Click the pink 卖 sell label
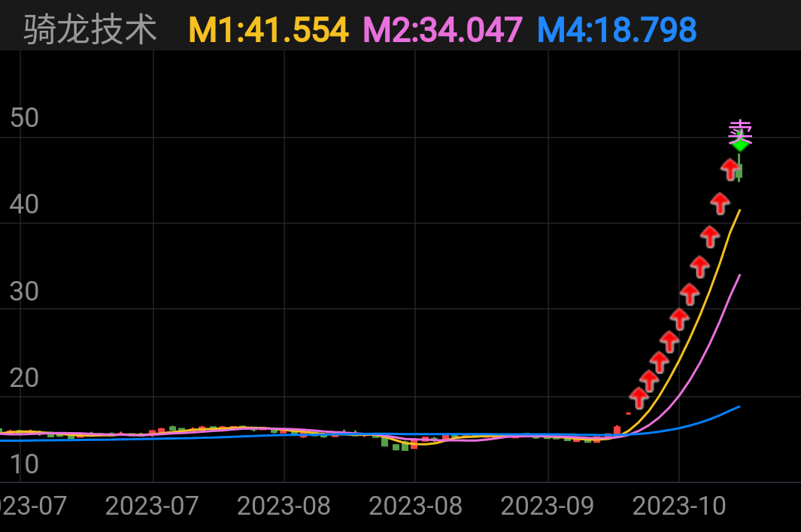This screenshot has height=532, width=801. [x=740, y=131]
